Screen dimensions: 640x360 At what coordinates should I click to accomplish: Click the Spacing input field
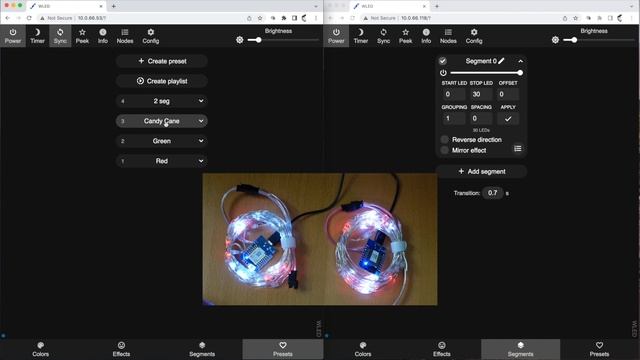click(x=481, y=119)
